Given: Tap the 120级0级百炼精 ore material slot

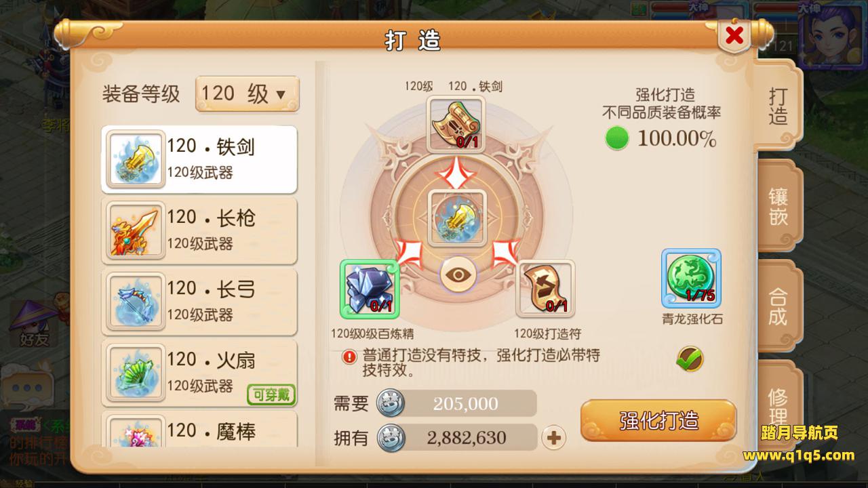Looking at the screenshot, I should 369,289.
